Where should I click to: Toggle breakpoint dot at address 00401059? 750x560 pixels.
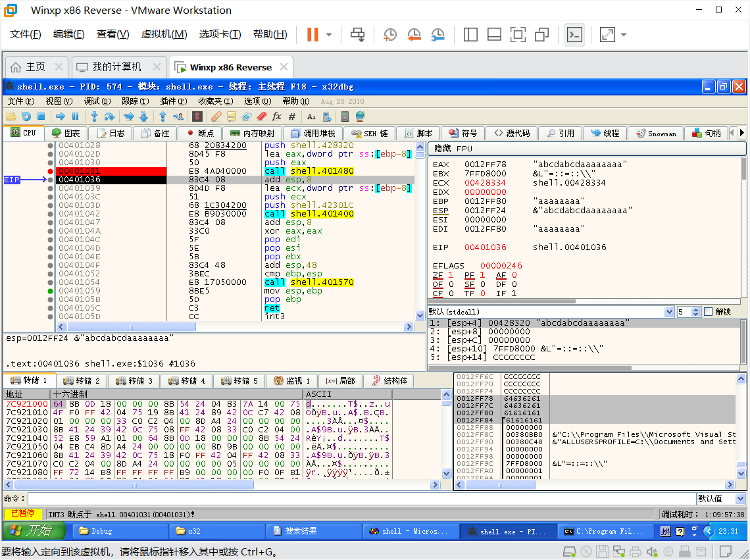[x=50, y=291]
